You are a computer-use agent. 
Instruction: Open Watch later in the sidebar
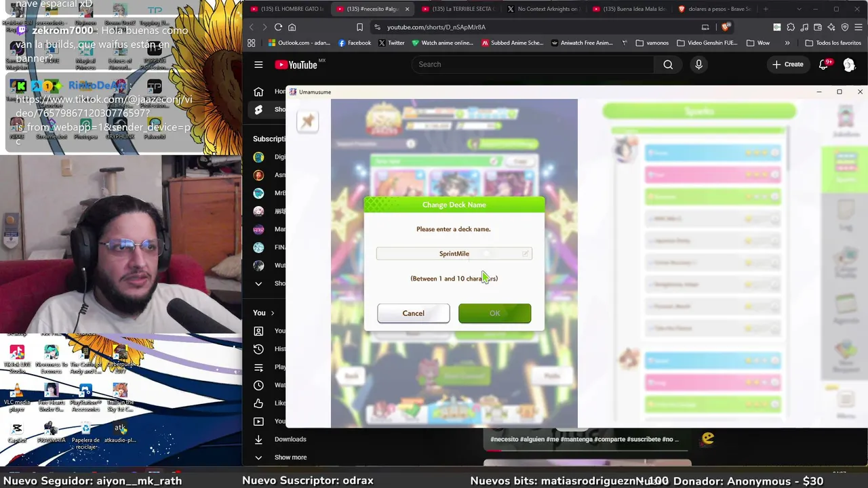click(x=269, y=385)
